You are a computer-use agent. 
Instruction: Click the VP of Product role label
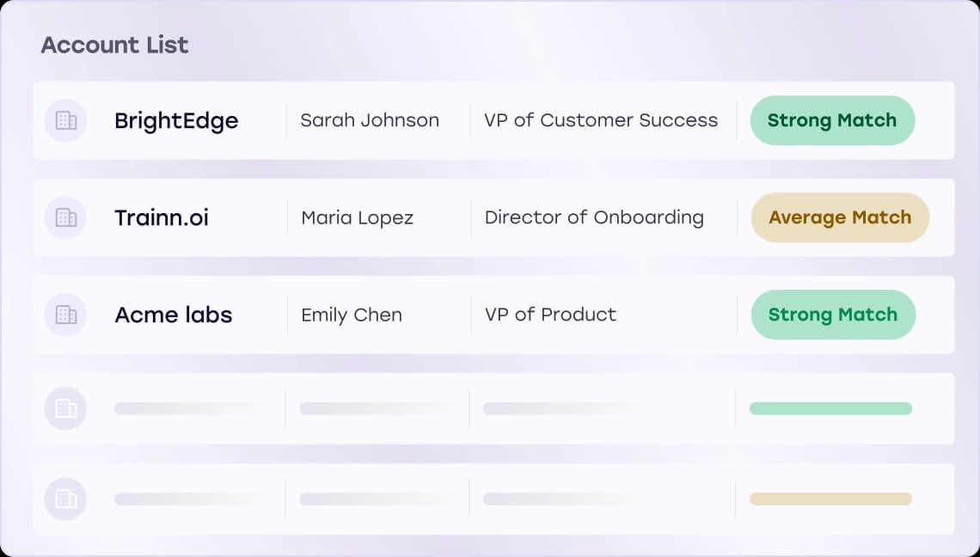tap(549, 315)
